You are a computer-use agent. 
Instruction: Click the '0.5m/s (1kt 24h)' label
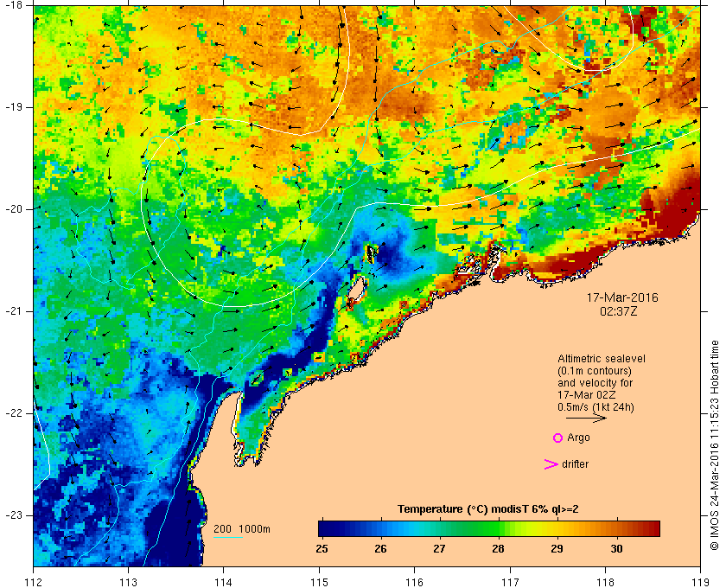[595, 407]
